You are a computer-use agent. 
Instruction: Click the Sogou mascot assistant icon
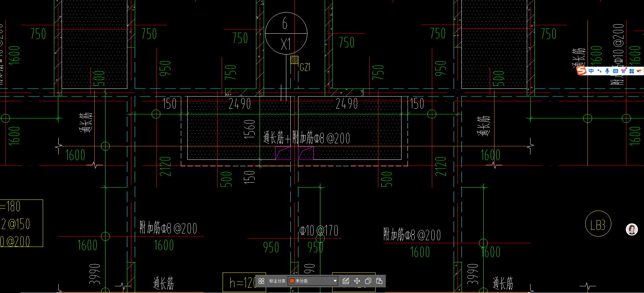coord(639,71)
